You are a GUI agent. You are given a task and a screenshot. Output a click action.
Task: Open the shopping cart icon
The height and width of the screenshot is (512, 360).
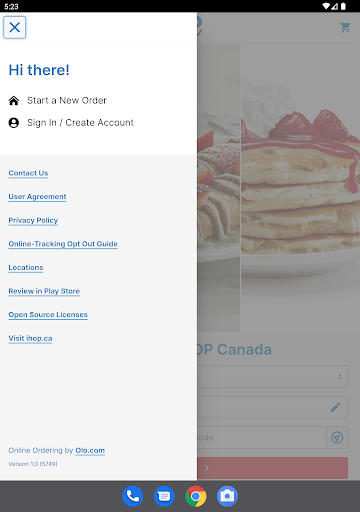click(x=345, y=27)
